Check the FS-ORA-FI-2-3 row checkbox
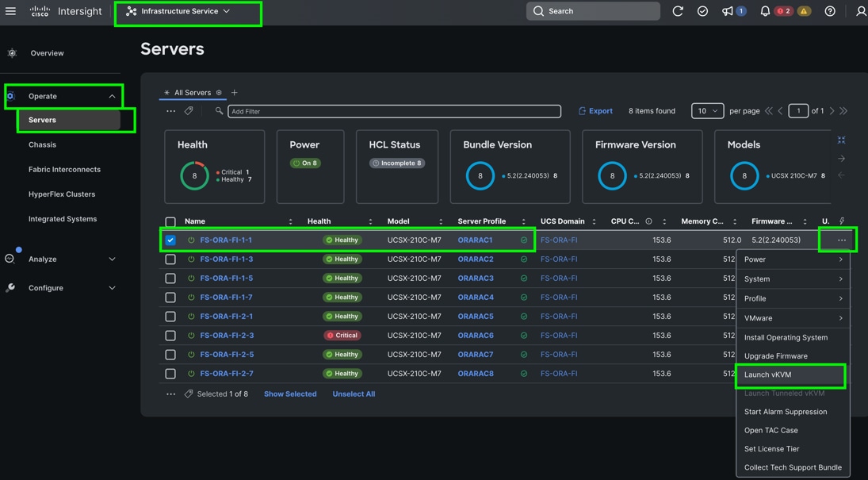 [170, 336]
